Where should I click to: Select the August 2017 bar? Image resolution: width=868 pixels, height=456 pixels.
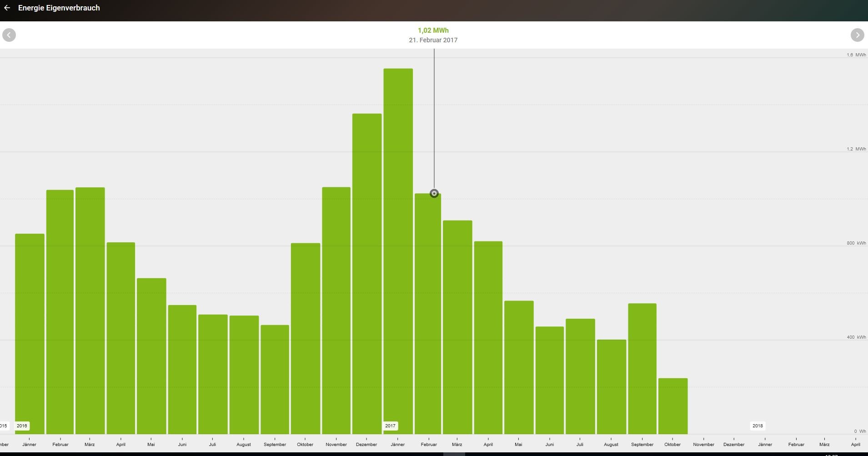pos(612,387)
